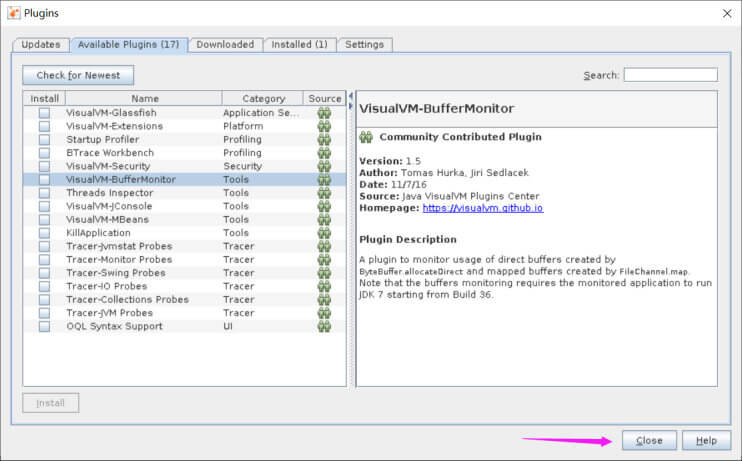Click the source icon for VisualVM-Security
Viewport: 742px width, 461px height.
tap(324, 166)
